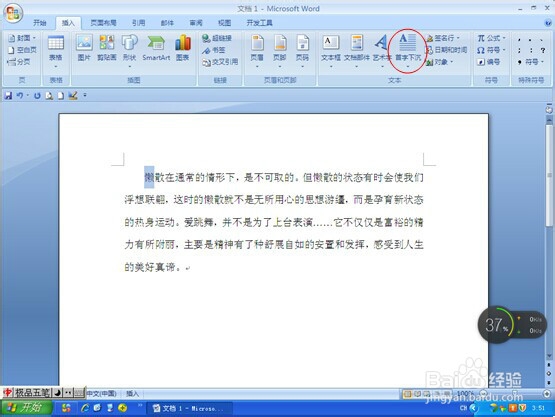Select the Print Layout view button
This screenshot has height=417, width=555.
click(407, 394)
